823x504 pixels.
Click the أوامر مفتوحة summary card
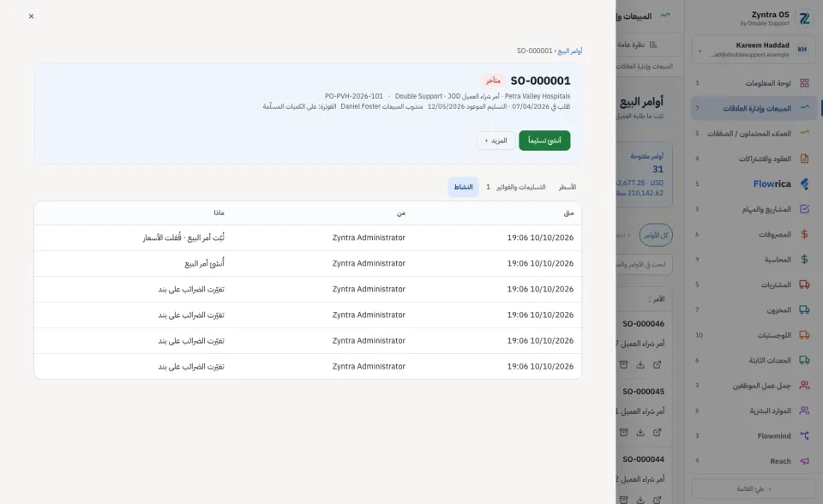tap(645, 174)
